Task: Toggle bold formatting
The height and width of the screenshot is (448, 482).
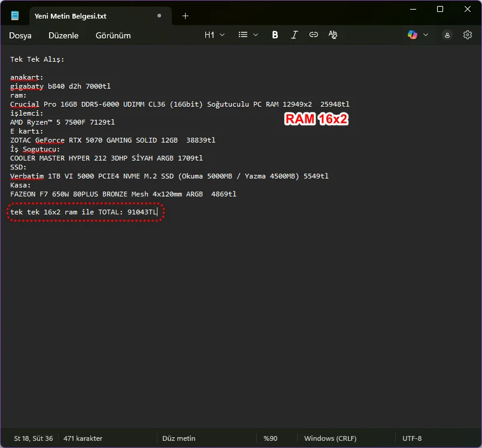Action: [275, 35]
